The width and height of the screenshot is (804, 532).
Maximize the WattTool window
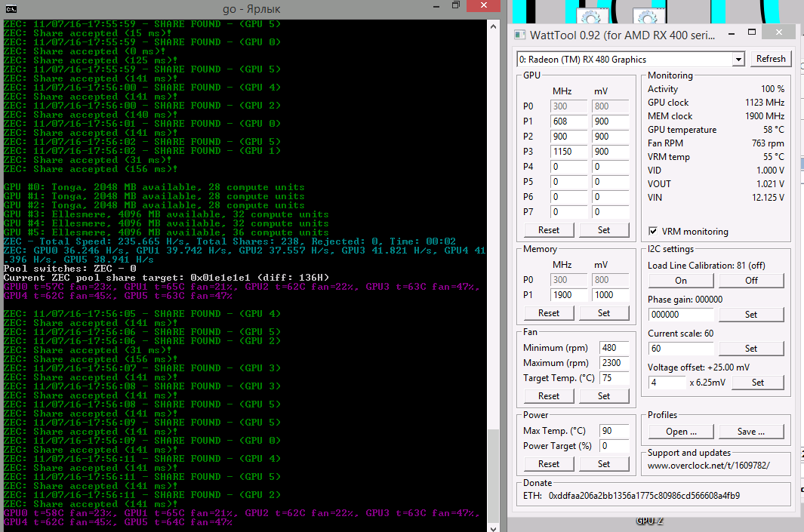752,32
